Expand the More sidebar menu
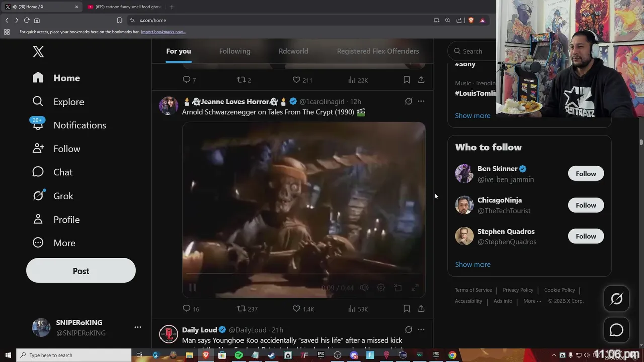The height and width of the screenshot is (362, 644). (54, 243)
